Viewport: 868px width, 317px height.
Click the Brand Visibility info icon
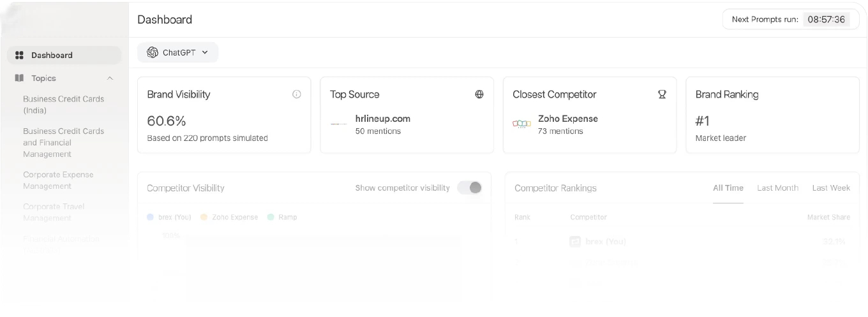297,94
